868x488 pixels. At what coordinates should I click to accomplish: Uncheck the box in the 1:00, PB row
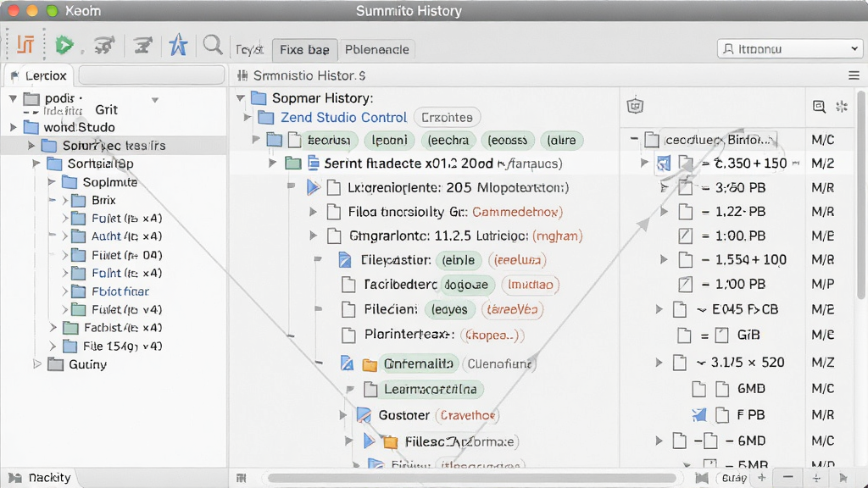tap(685, 236)
